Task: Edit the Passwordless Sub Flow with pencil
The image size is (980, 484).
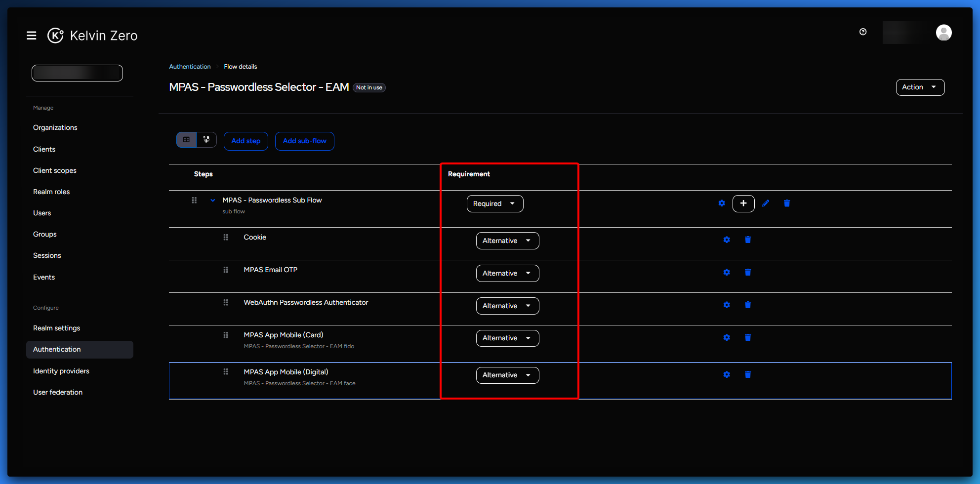Action: 766,203
